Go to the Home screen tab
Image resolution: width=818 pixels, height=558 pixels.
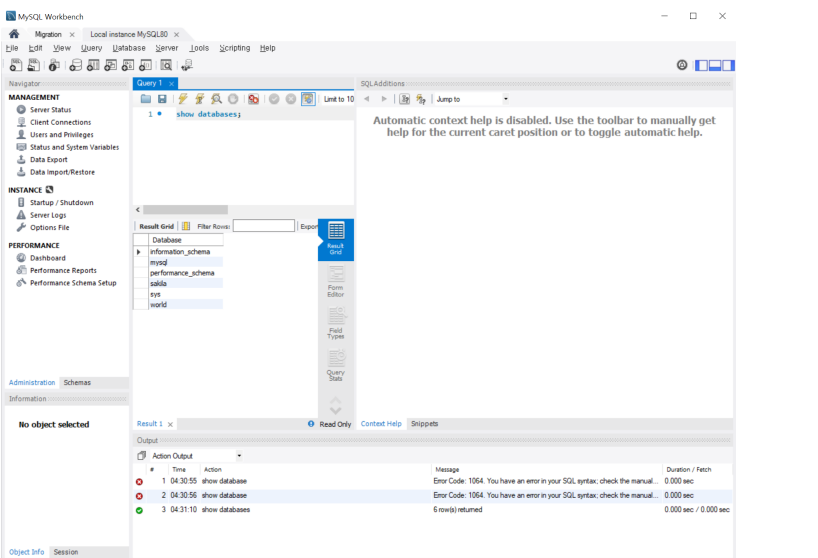(x=14, y=34)
